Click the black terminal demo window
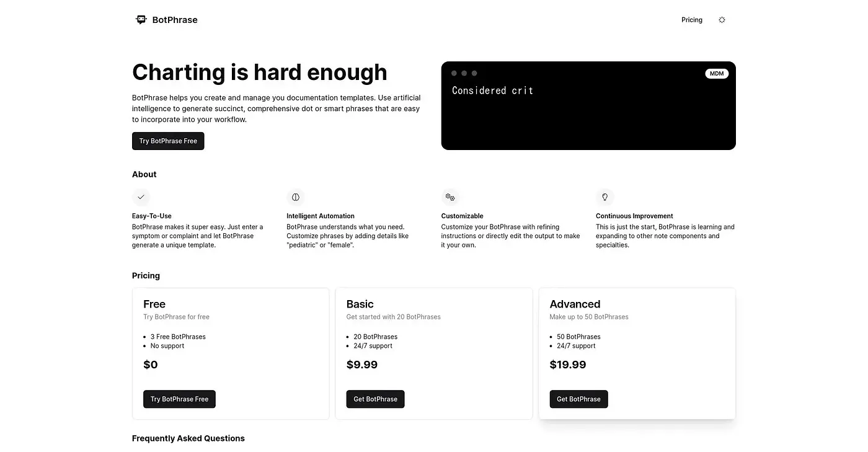 pyautogui.click(x=588, y=105)
